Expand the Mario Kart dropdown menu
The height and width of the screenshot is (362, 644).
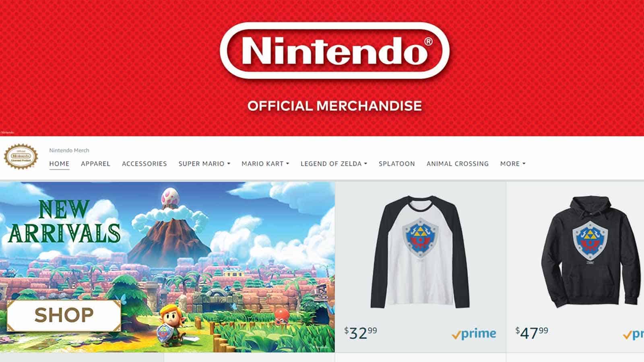click(x=265, y=164)
